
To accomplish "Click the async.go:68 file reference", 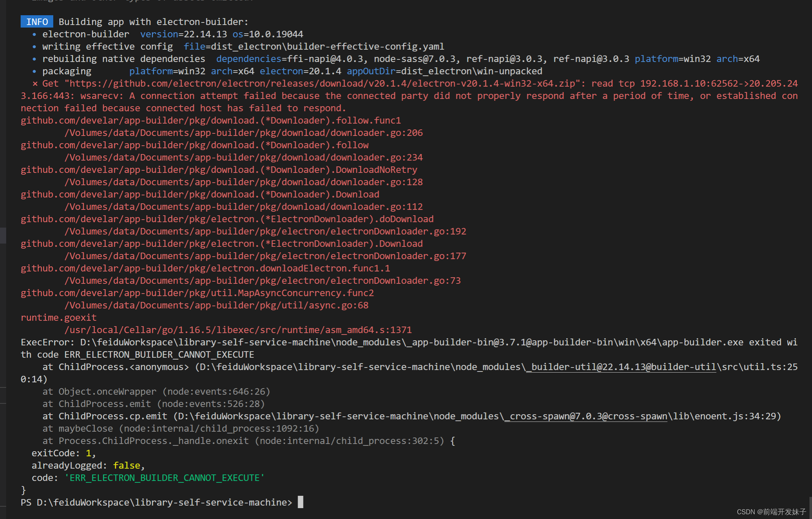I will coord(338,306).
